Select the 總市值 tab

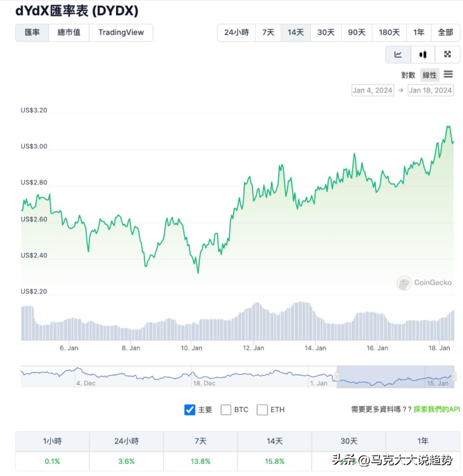point(69,32)
